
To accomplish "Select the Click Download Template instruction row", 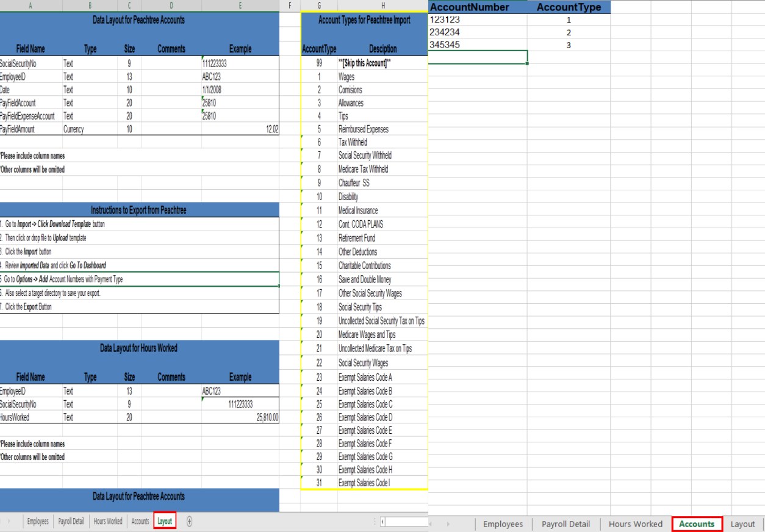I will [139, 225].
